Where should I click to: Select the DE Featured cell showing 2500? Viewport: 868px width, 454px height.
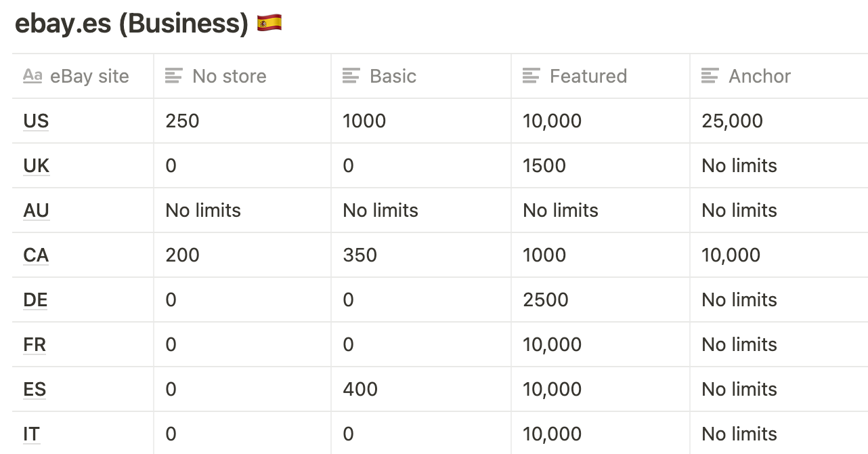[601, 300]
